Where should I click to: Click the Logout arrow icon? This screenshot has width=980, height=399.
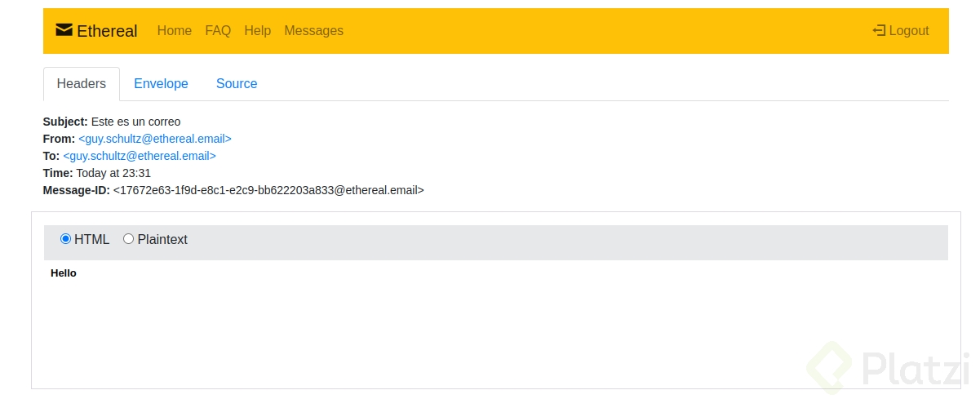tap(879, 30)
